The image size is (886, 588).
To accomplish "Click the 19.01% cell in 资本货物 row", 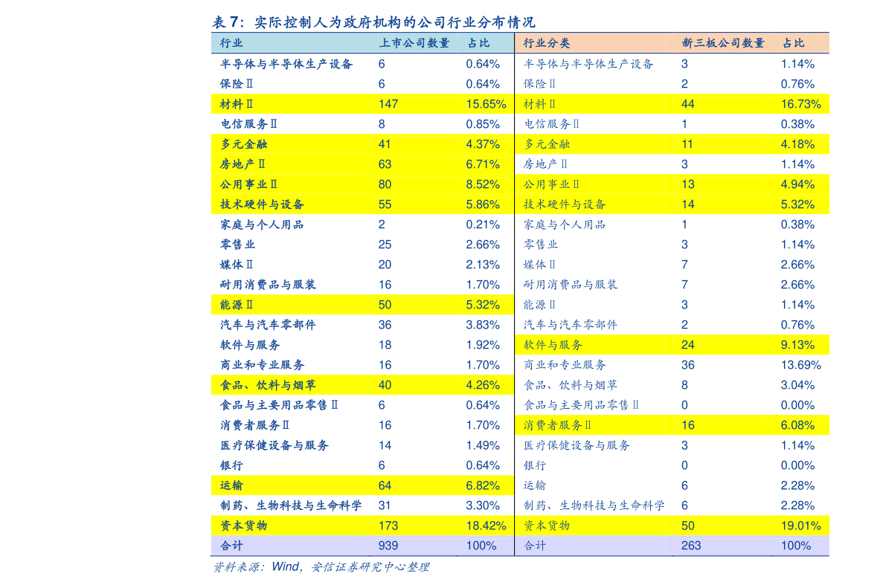I will [x=800, y=526].
